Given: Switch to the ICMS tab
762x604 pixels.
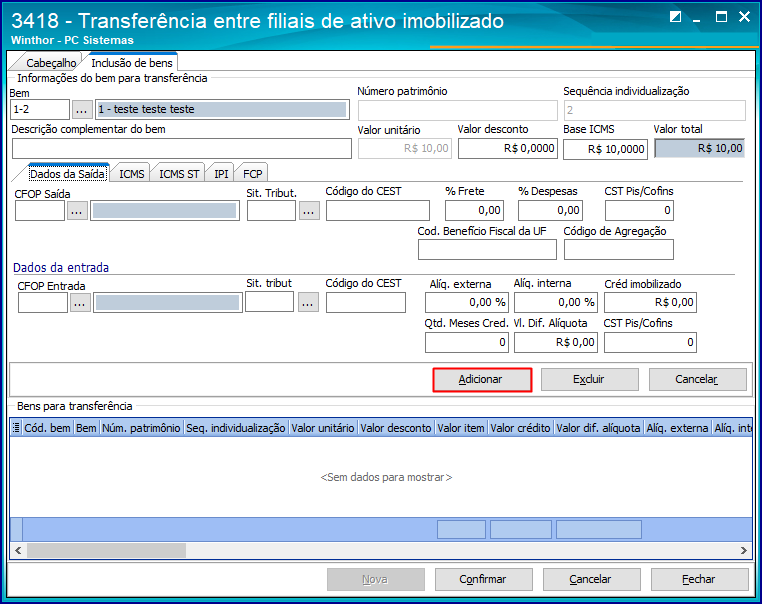Looking at the screenshot, I should click(x=132, y=173).
